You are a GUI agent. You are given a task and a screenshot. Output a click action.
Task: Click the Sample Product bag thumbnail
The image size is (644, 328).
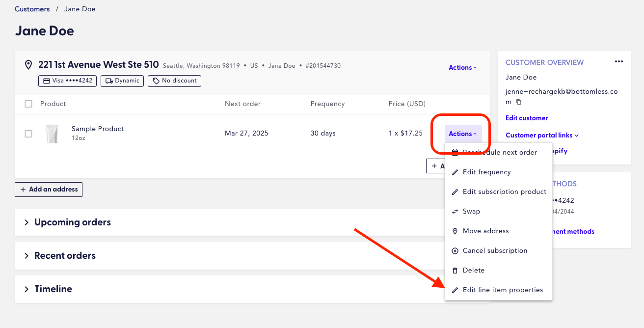(x=52, y=134)
